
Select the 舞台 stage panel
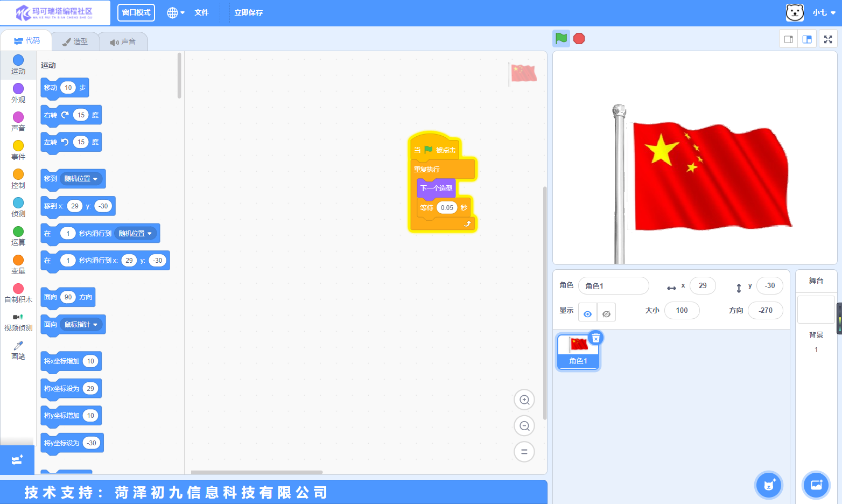pos(816,281)
